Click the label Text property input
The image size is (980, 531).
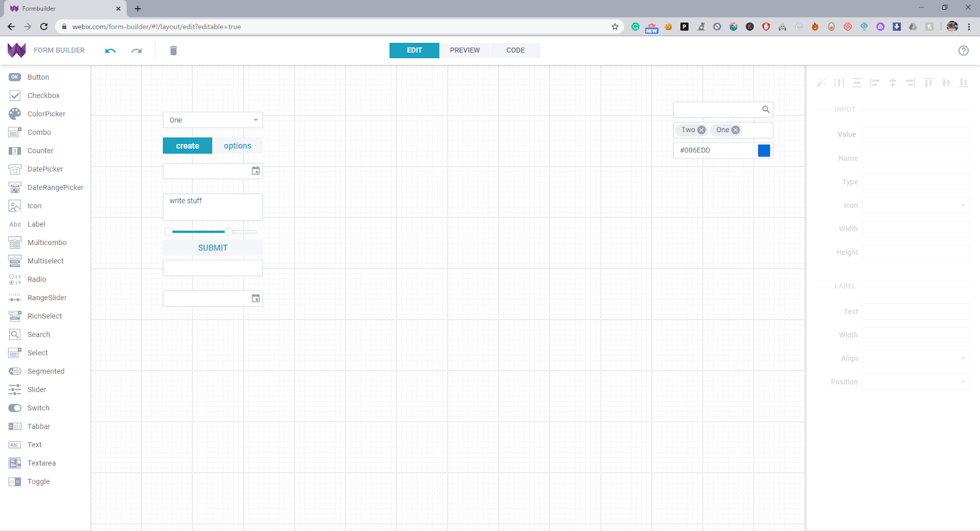(916, 311)
